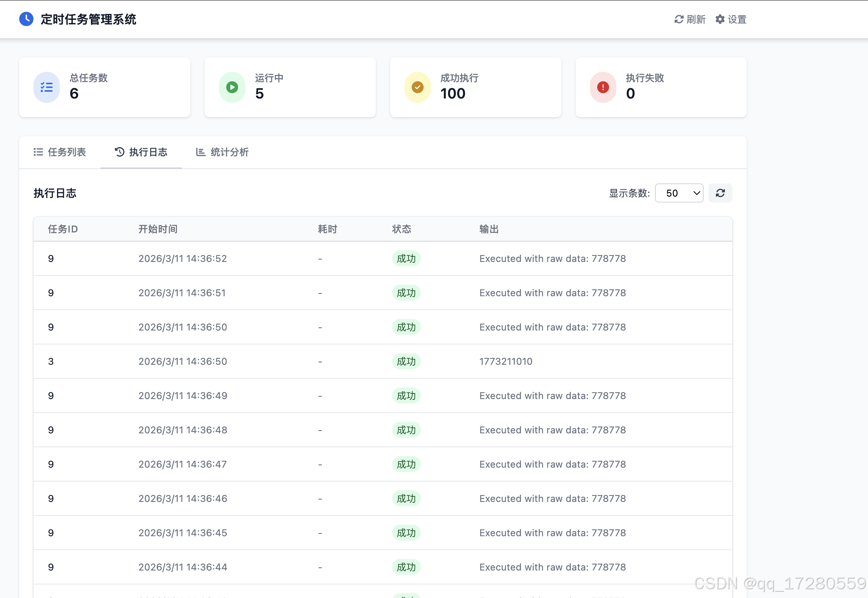Click the 刷新 refresh icon in header
Image resolution: width=868 pixels, height=598 pixels.
(x=679, y=19)
